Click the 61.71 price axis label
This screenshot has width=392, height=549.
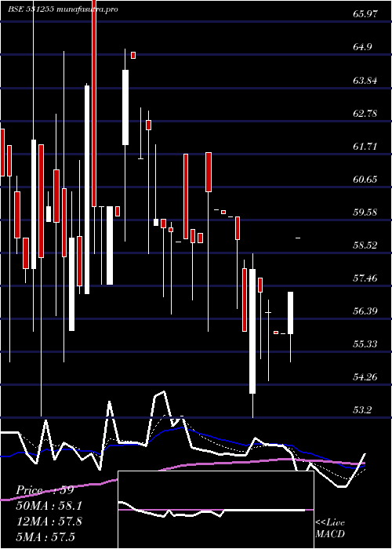tap(365, 147)
